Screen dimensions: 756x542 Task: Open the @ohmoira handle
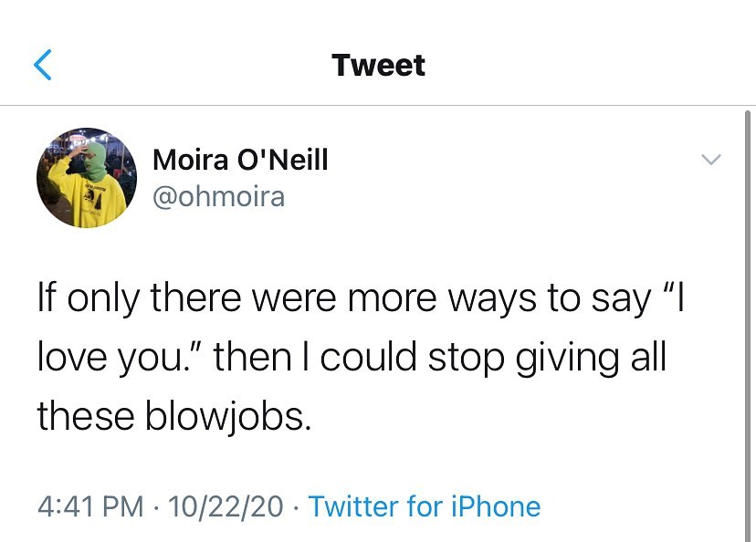point(218,195)
